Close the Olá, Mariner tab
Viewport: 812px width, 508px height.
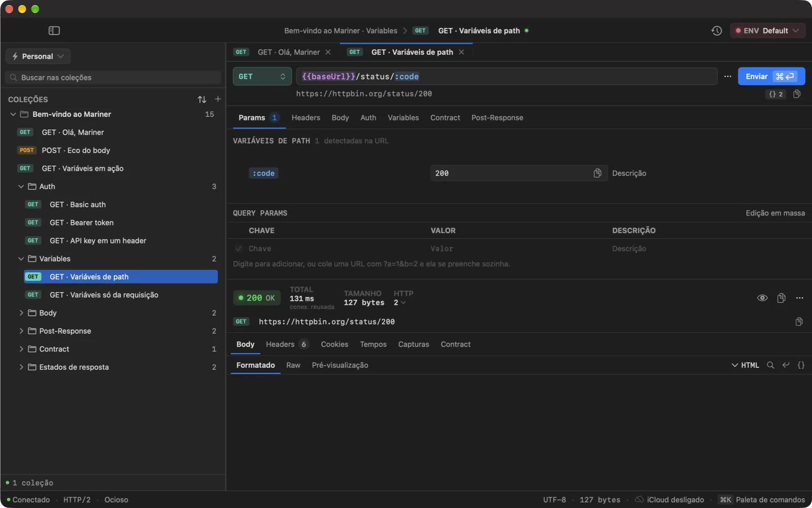click(x=328, y=52)
